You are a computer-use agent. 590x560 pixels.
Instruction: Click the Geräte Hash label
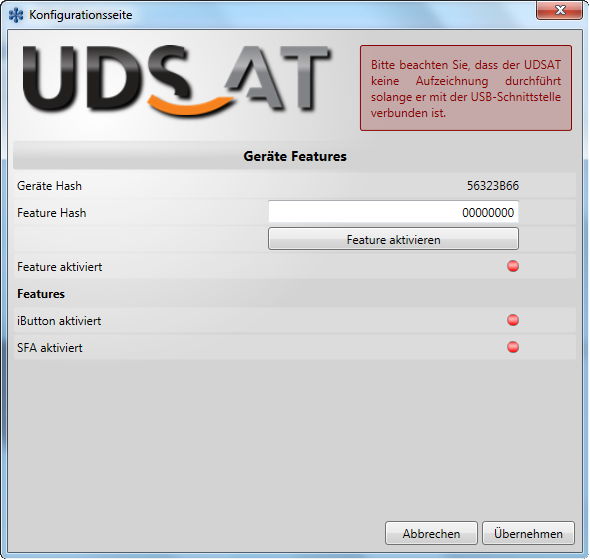click(x=49, y=186)
